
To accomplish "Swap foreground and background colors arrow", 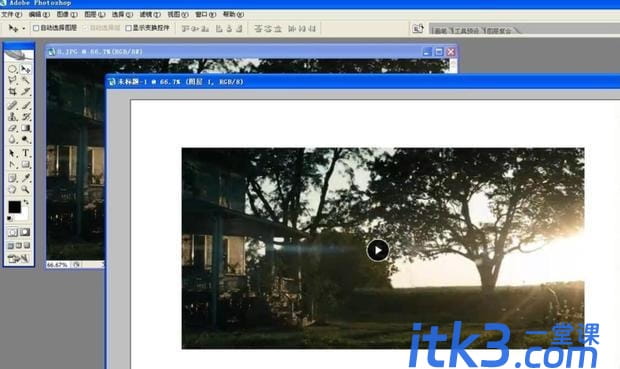I will 26,202.
